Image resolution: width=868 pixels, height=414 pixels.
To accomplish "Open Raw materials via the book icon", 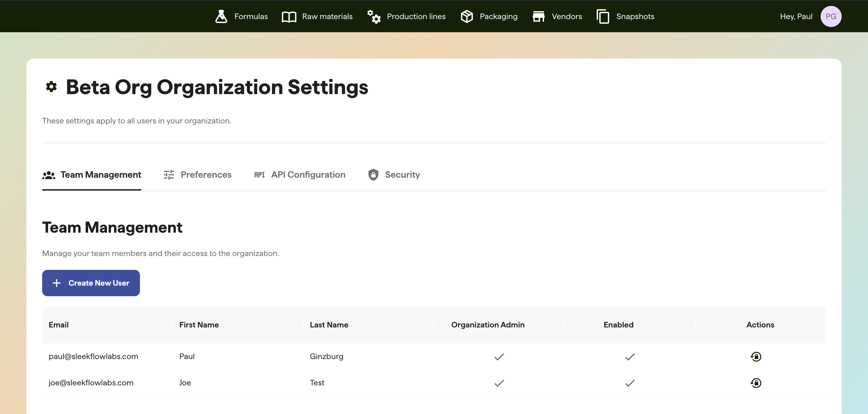I will [x=288, y=16].
